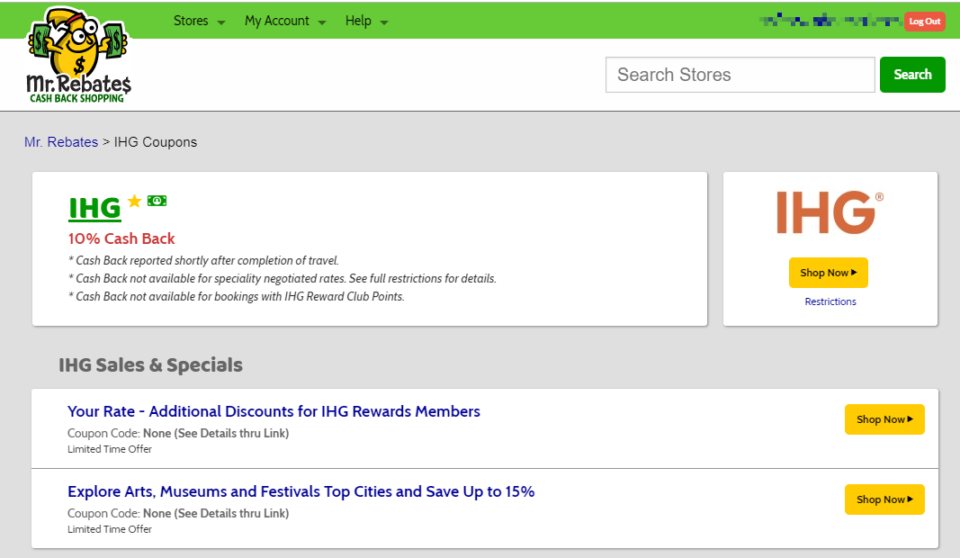Open Explore Arts, Museums and Festivals offer

pyautogui.click(x=301, y=492)
